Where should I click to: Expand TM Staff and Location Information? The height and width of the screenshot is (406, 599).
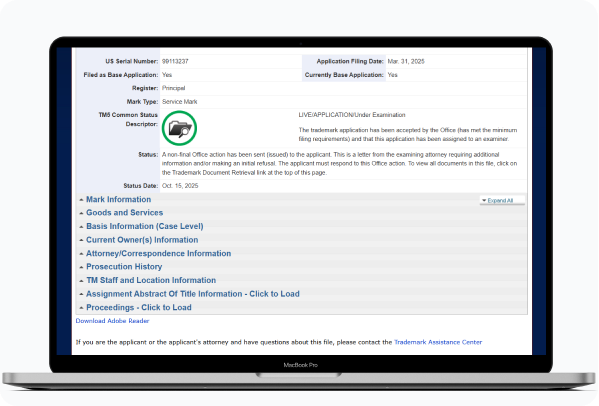[151, 280]
